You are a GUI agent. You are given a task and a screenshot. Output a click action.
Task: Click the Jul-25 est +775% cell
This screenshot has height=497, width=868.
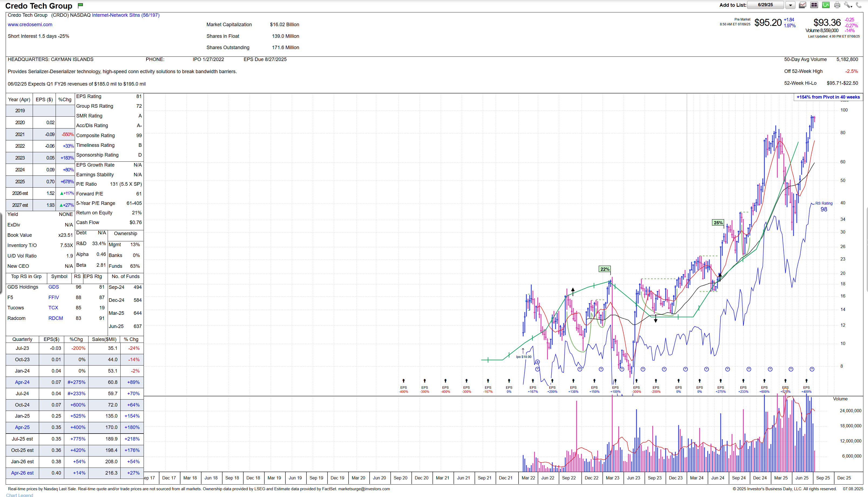(76, 439)
